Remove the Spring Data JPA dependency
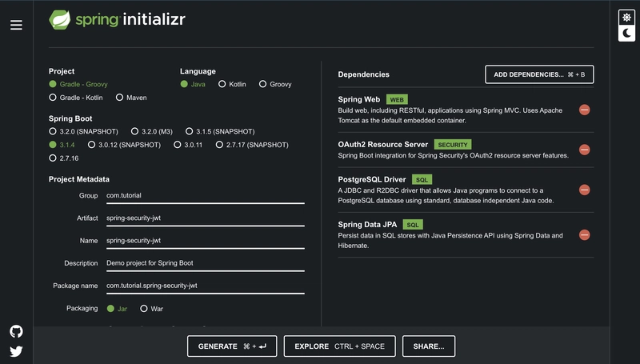 pyautogui.click(x=585, y=234)
